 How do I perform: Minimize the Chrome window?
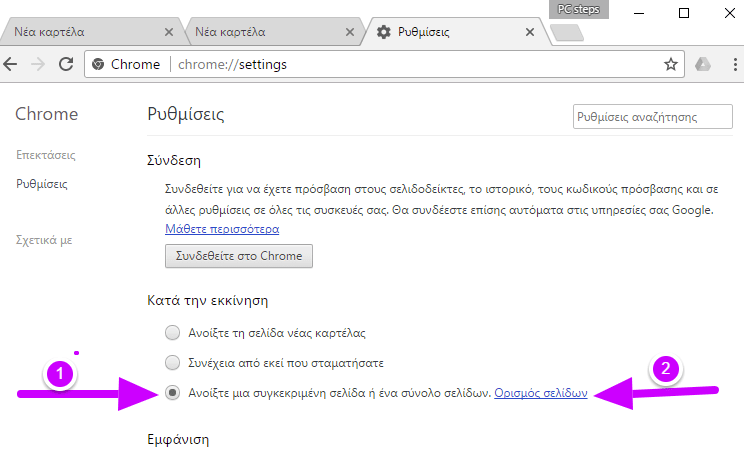click(x=639, y=13)
